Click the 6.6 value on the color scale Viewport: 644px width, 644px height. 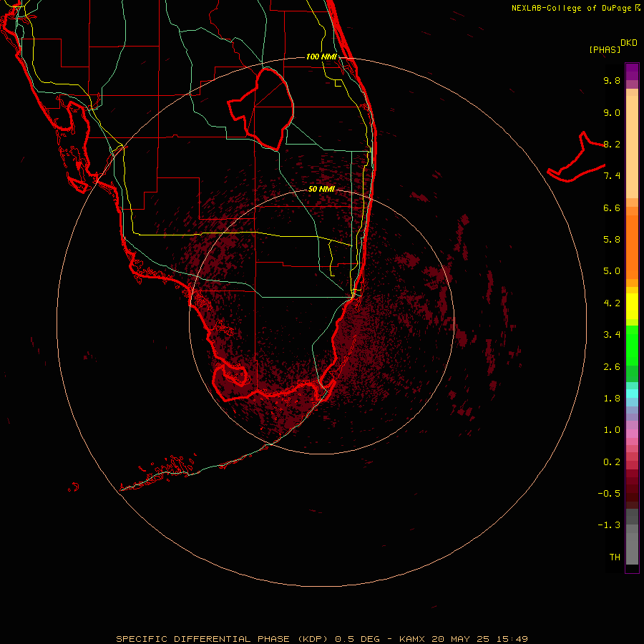[612, 208]
